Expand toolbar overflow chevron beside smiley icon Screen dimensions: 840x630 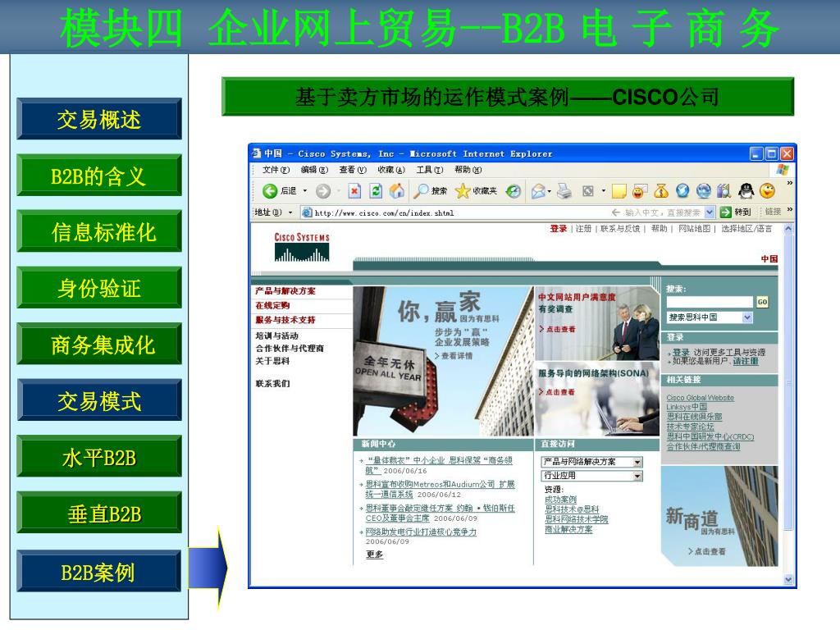[789, 183]
